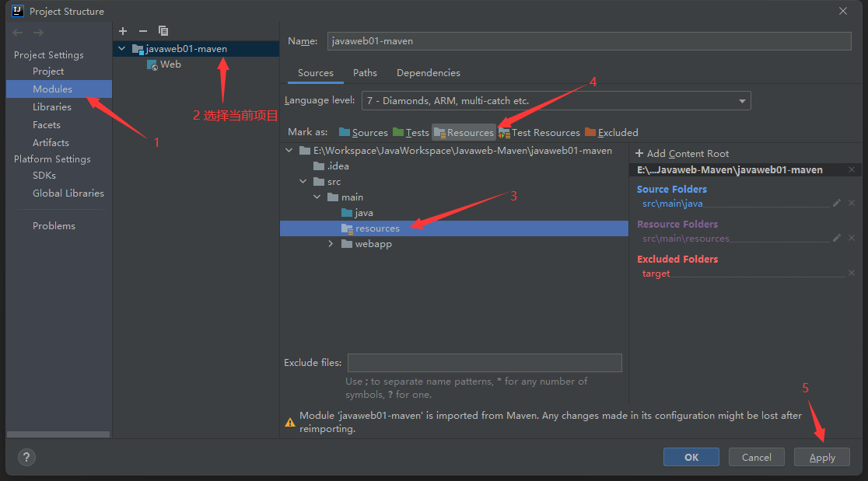This screenshot has width=868, height=481.
Task: Click the src\main\resources resource folder link
Action: (x=686, y=239)
